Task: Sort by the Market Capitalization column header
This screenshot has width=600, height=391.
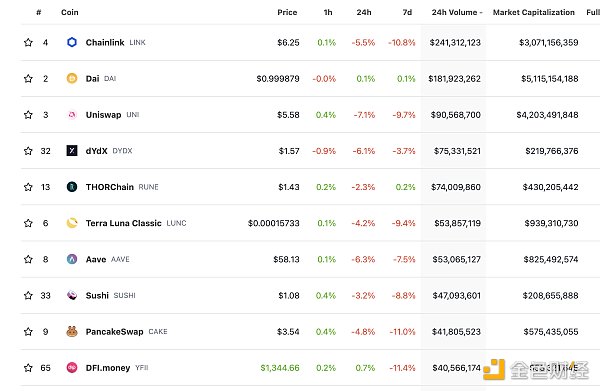Action: click(533, 12)
